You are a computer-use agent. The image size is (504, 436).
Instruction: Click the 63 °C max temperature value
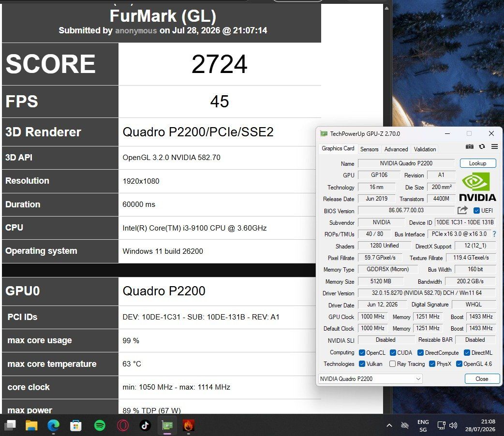[x=132, y=363]
